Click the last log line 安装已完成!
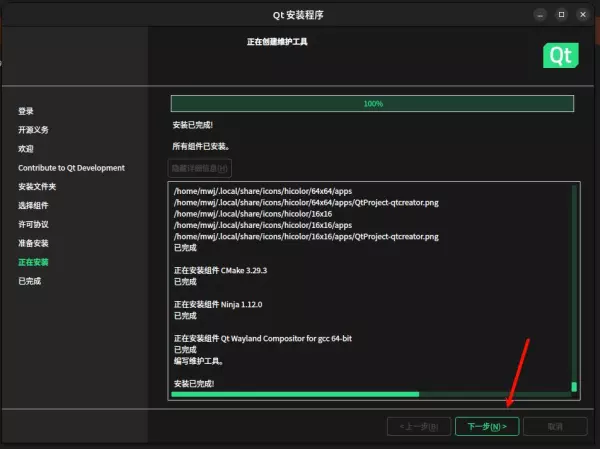Screen dimensions: 600x449 [194, 384]
